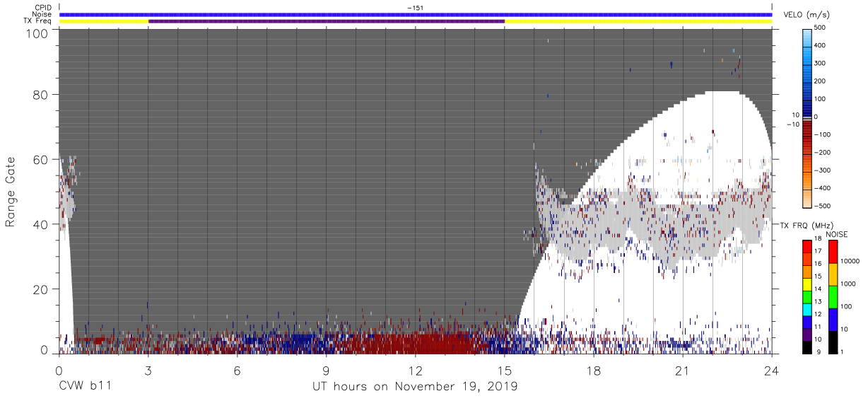Click the Range Gate axis title
868x401 pixels.
(11, 192)
